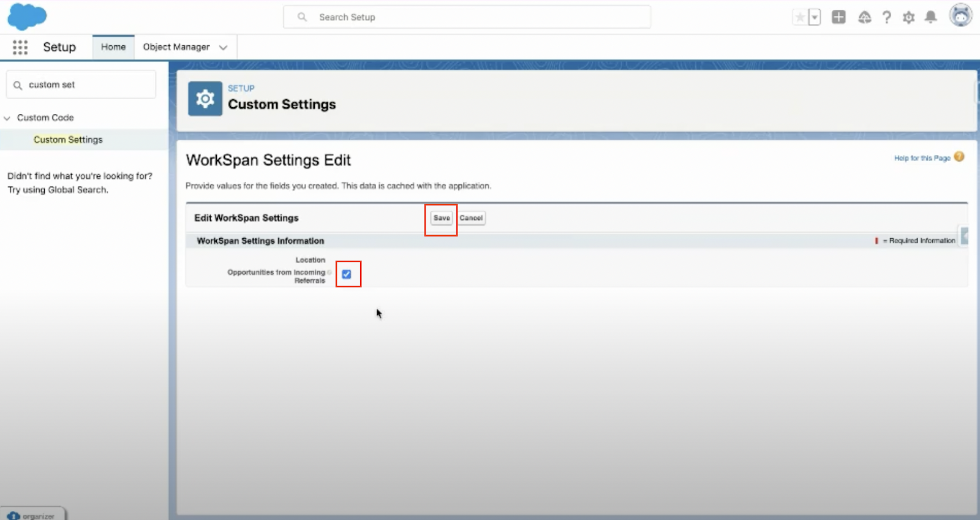This screenshot has width=980, height=520.
Task: Open the App Launcher grid icon
Action: (x=20, y=47)
